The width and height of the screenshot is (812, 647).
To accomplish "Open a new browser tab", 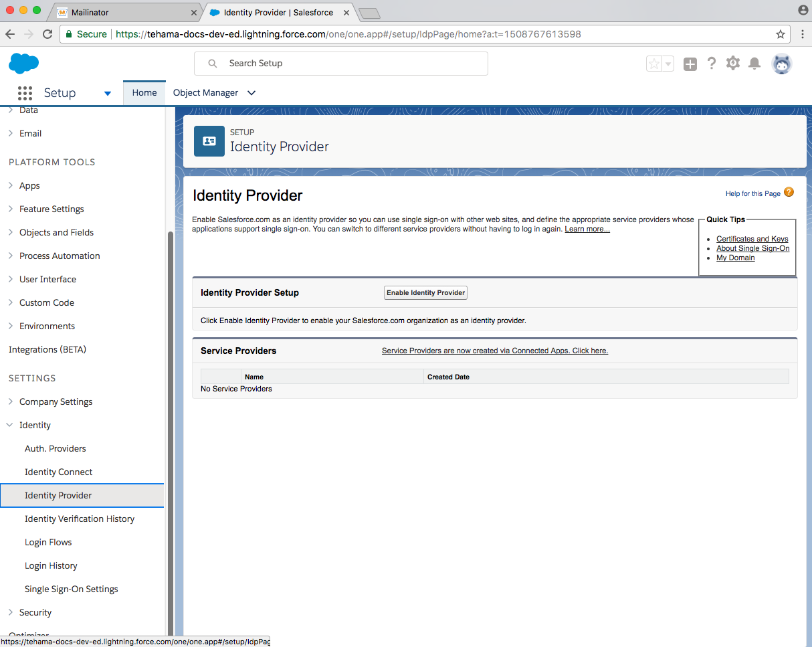I will tap(369, 13).
